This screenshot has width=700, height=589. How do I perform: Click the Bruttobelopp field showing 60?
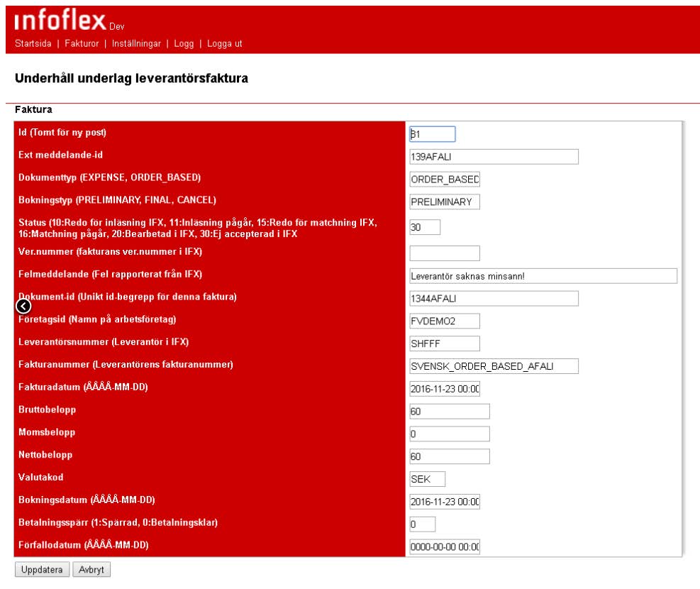[450, 412]
